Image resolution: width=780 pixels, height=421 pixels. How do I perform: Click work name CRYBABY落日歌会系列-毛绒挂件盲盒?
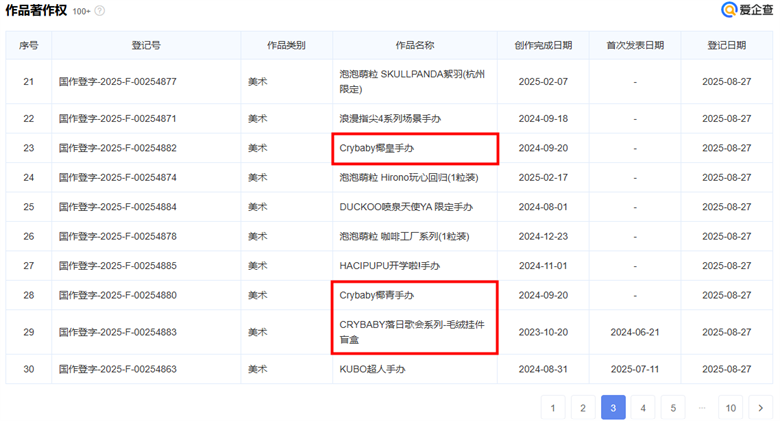point(412,332)
